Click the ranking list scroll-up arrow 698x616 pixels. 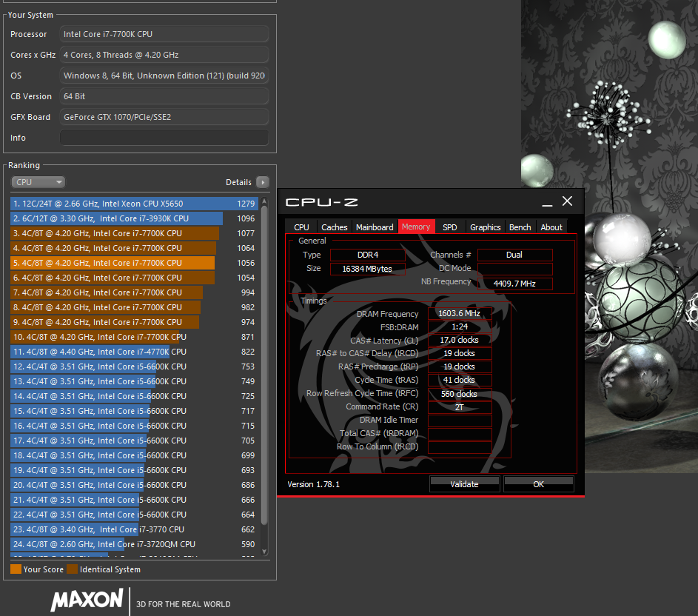point(264,202)
